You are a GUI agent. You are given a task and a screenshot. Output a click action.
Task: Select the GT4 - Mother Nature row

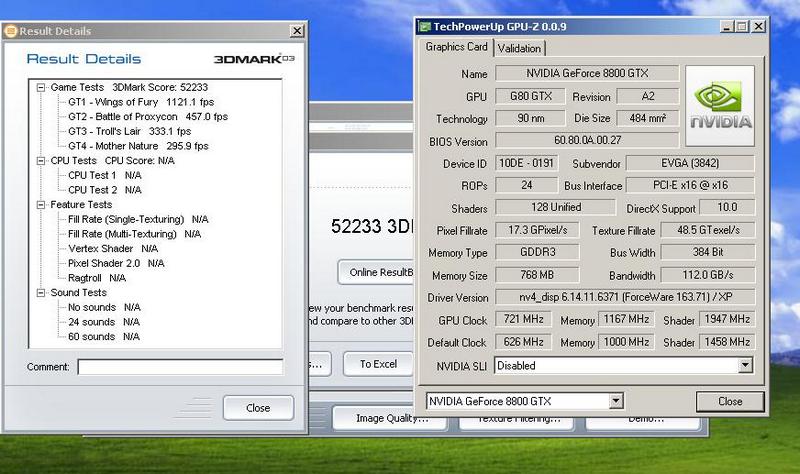tap(138, 146)
